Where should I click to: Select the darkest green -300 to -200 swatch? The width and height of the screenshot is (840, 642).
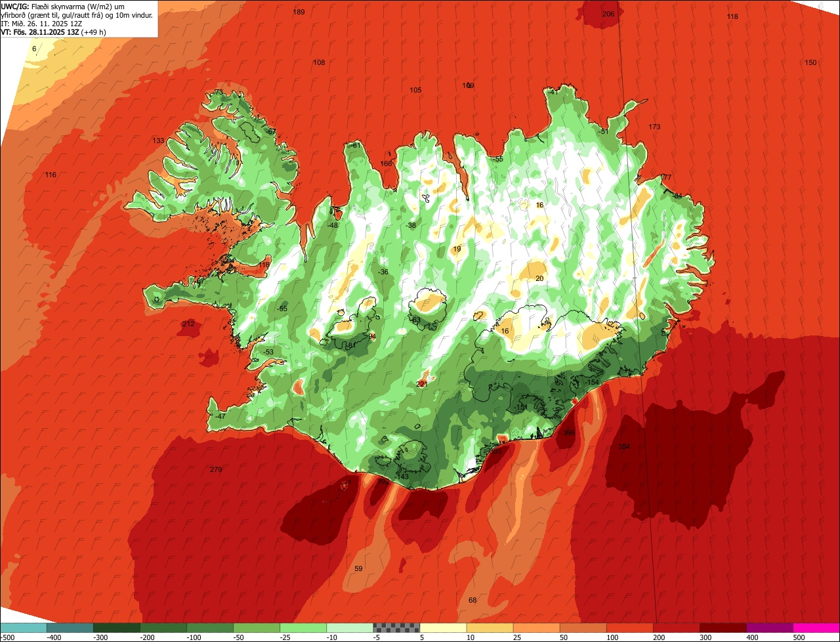[117, 628]
